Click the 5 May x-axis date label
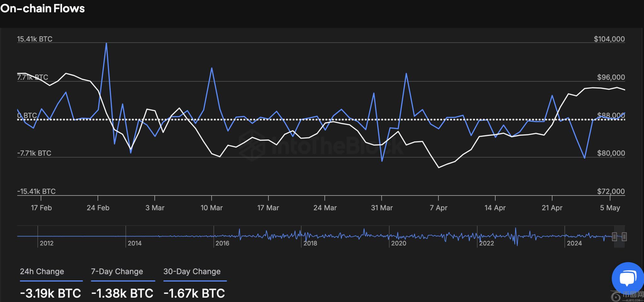Image resolution: width=644 pixels, height=302 pixels. pyautogui.click(x=610, y=208)
